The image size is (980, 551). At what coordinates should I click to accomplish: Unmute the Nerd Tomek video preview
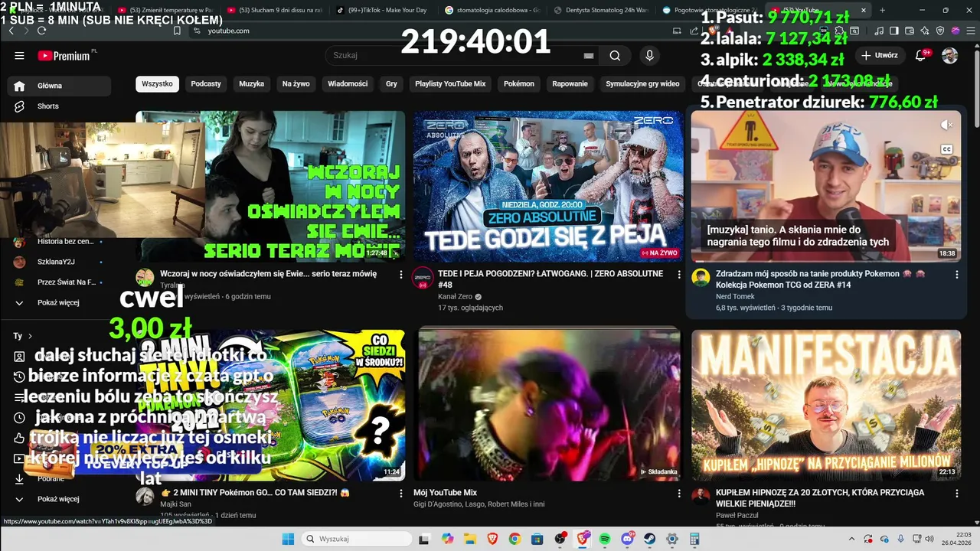[x=947, y=125]
